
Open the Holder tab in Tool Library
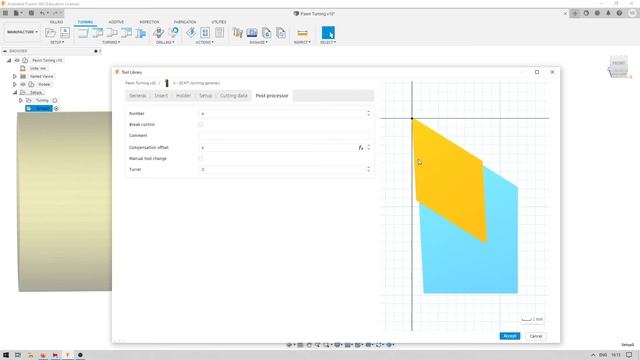coord(183,96)
